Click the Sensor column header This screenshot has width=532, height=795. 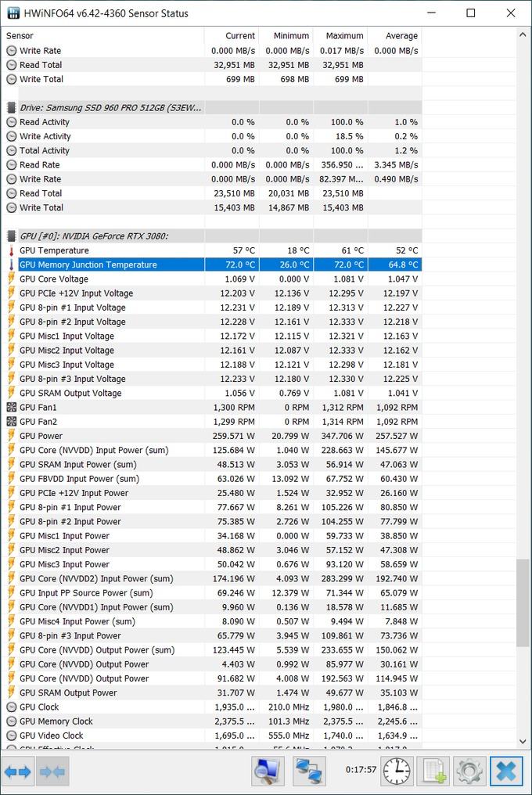point(103,35)
